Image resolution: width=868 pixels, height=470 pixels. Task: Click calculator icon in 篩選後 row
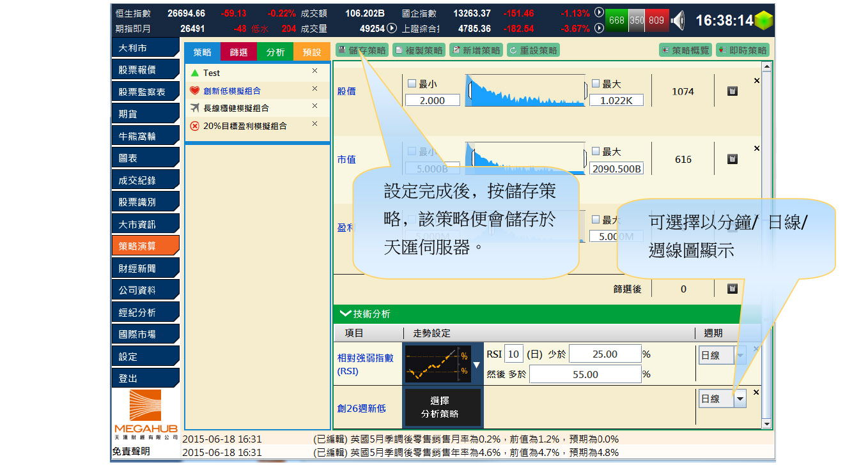point(732,289)
